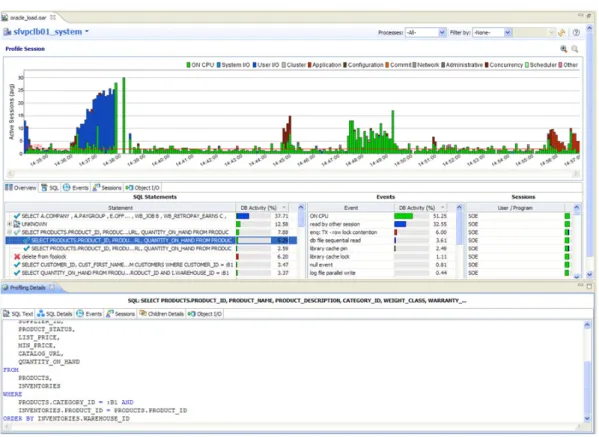Click the zoom in magnifier icon
Image resolution: width=599 pixels, height=437 pixels.
563,49
